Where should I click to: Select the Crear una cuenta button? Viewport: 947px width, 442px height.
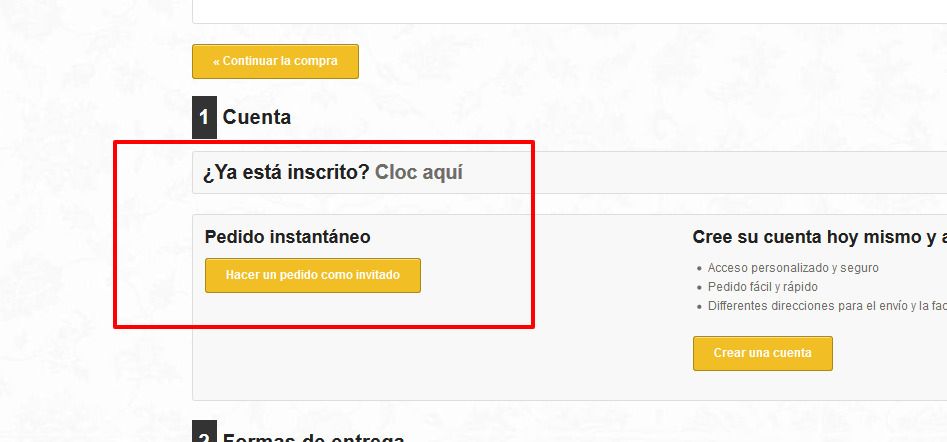point(763,353)
